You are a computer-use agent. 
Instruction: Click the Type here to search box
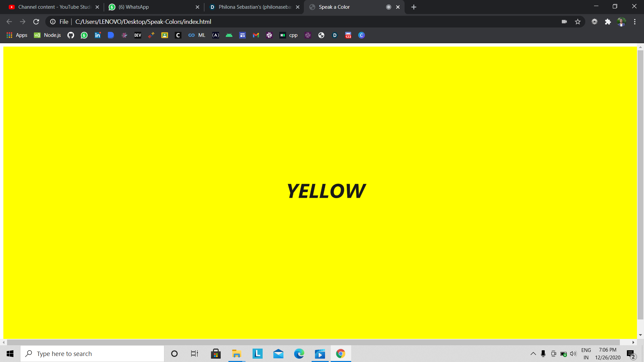(x=92, y=354)
